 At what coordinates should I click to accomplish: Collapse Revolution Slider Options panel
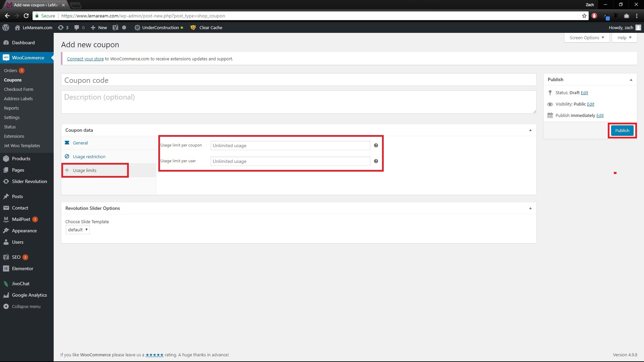(x=530, y=208)
